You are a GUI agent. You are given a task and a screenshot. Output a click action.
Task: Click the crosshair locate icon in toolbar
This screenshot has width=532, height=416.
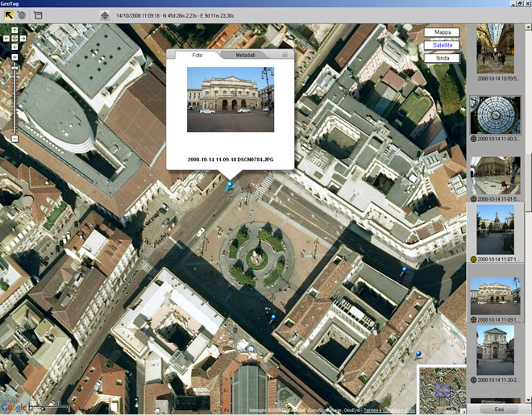click(x=105, y=15)
